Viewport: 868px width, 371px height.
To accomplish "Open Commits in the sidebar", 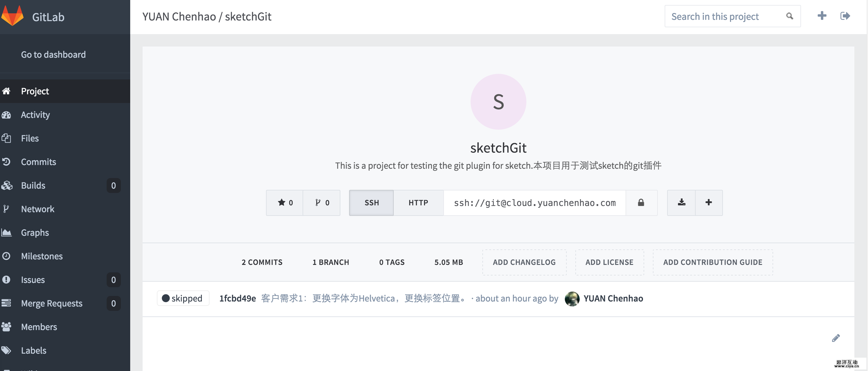I will coord(38,162).
